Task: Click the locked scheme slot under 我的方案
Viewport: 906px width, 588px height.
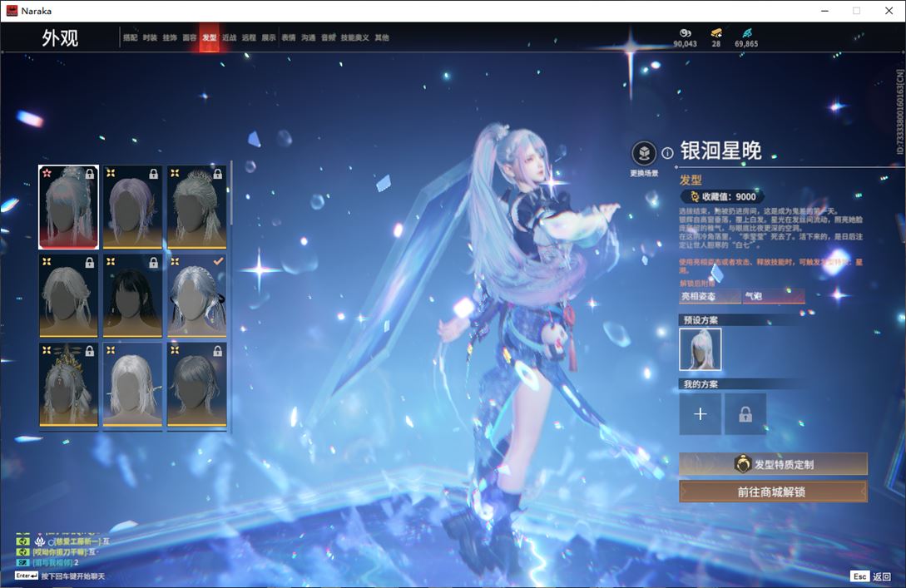Action: 745,413
